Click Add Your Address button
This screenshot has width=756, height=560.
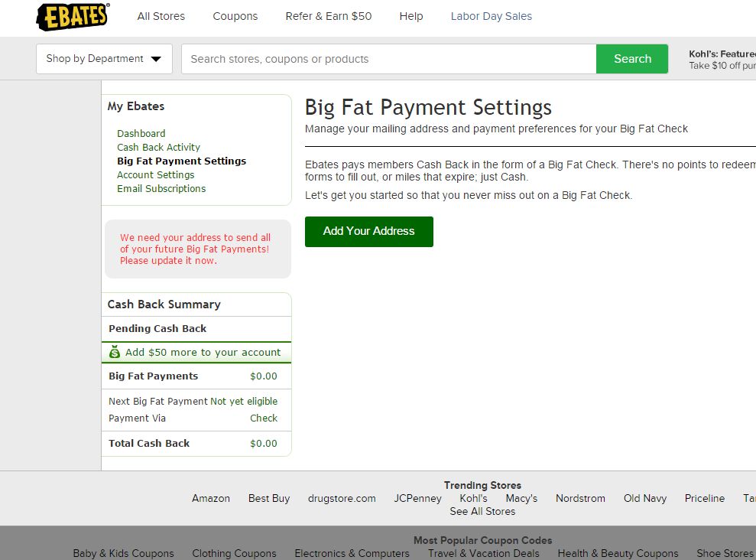tap(369, 232)
